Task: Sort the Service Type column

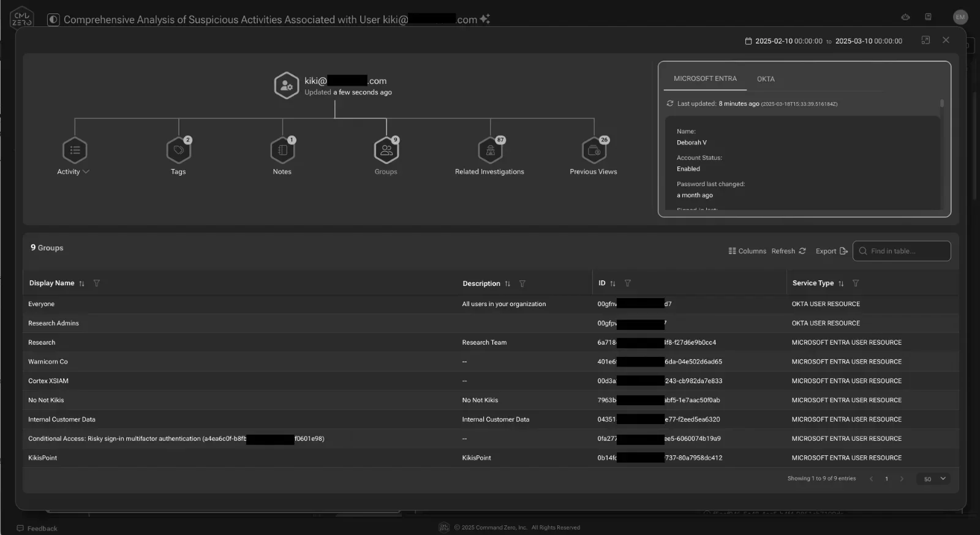Action: coord(841,283)
